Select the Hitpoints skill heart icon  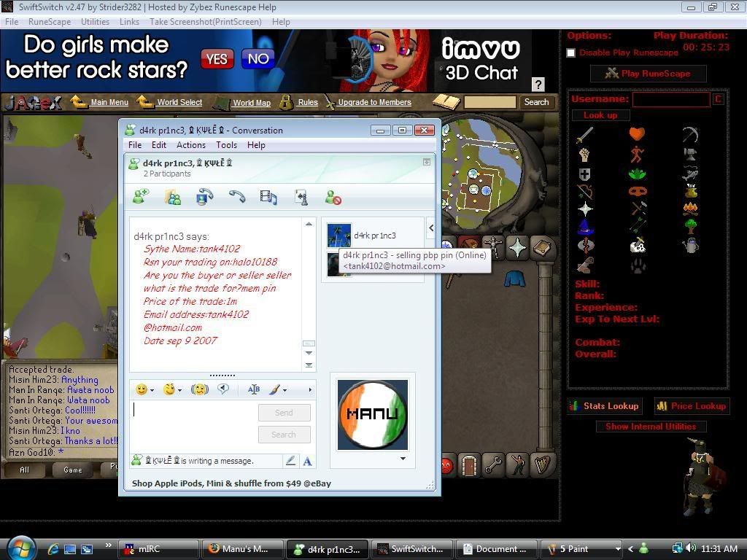[637, 134]
